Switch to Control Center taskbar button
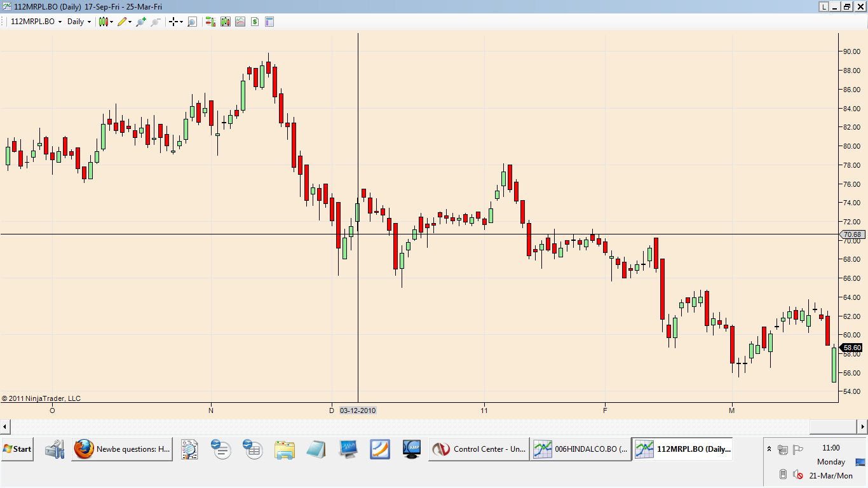Viewport: 868px width, 488px height. [479, 449]
